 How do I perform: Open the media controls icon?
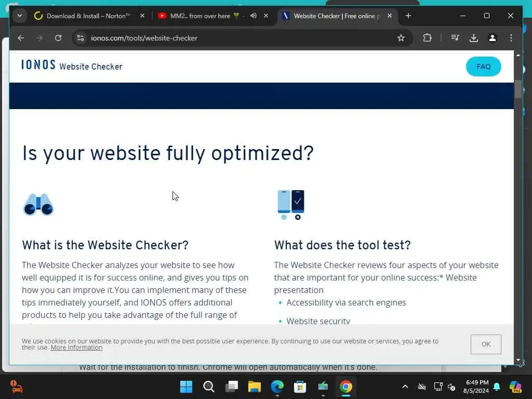[455, 38]
